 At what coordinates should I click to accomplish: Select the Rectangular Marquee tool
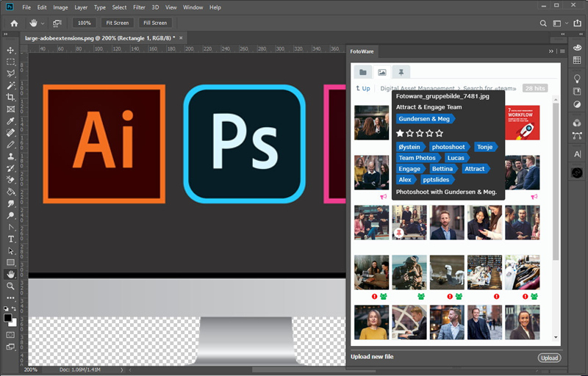10,62
